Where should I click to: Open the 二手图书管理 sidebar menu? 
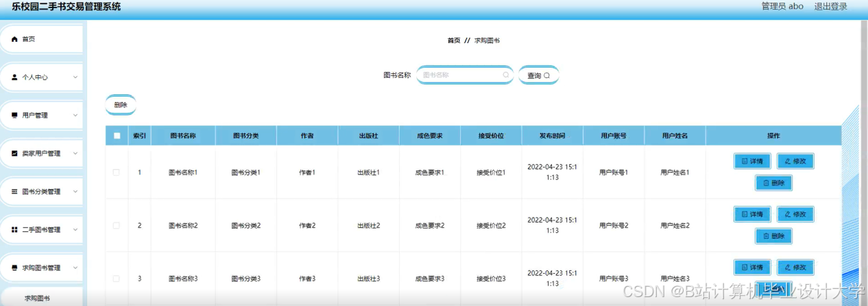[x=41, y=230]
